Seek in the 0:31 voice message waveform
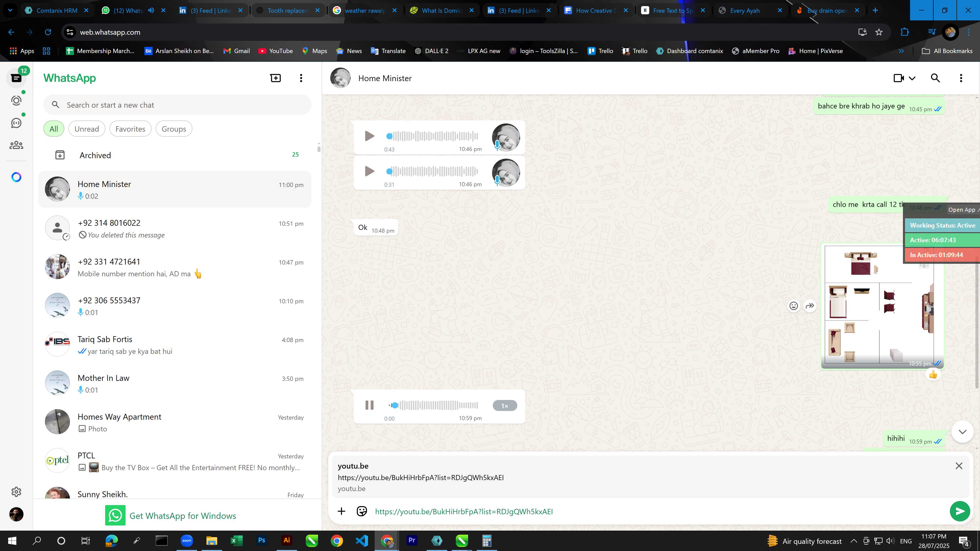This screenshot has width=980, height=551. tap(433, 171)
